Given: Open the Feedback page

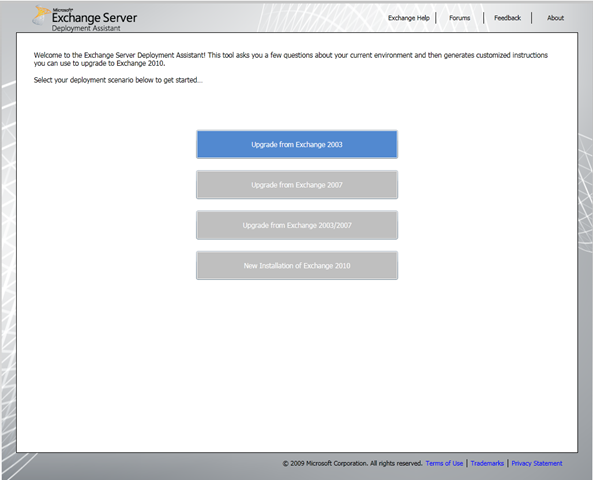Looking at the screenshot, I should pyautogui.click(x=507, y=18).
